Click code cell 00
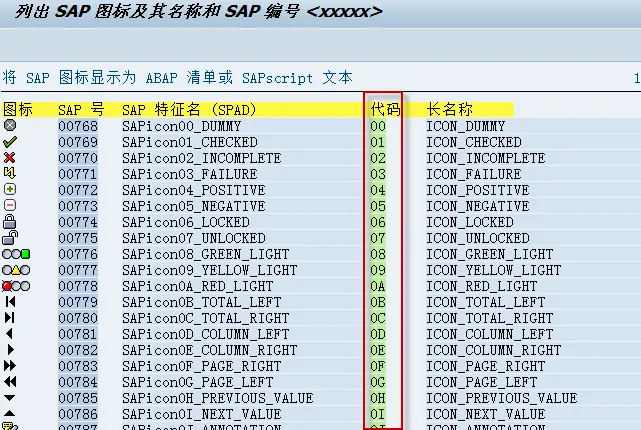This screenshot has width=641, height=430. 378,126
